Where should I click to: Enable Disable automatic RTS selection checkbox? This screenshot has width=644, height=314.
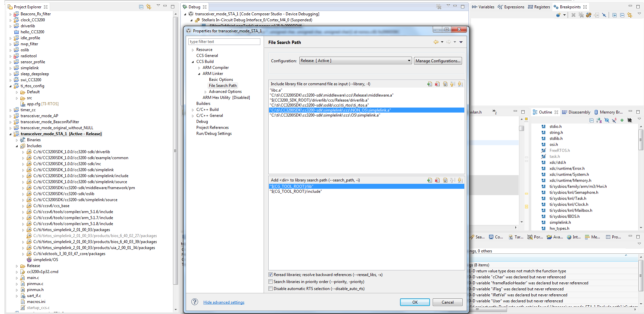[271, 289]
